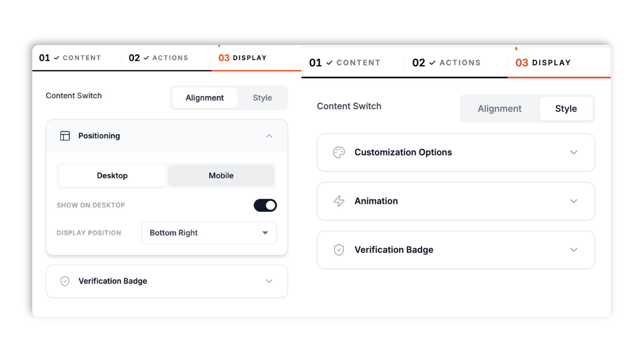644x362 pixels.
Task: Click the Content Switch label in right panel
Action: click(349, 106)
